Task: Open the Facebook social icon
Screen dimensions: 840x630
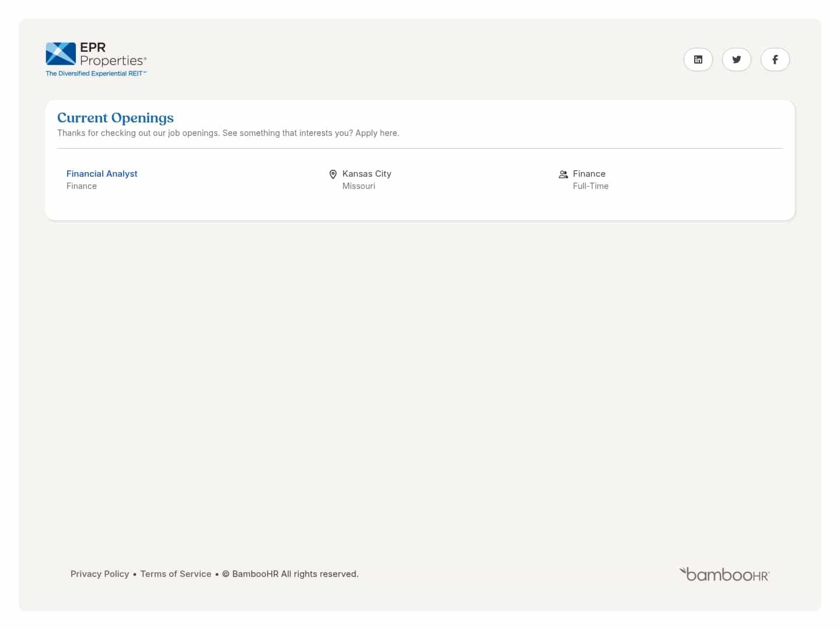Action: [x=775, y=60]
